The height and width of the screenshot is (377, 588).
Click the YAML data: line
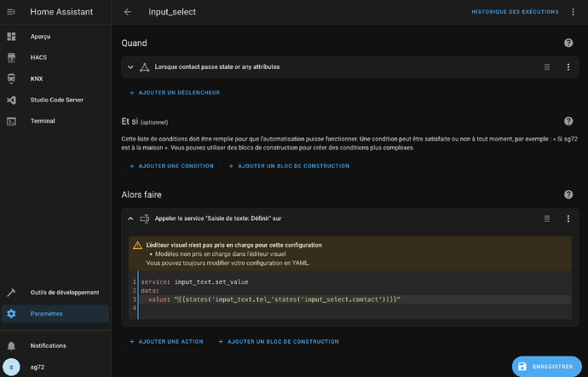(150, 291)
